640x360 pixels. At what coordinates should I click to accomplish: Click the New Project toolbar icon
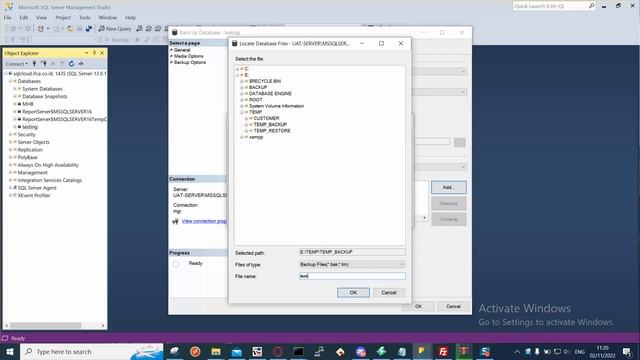click(x=40, y=29)
